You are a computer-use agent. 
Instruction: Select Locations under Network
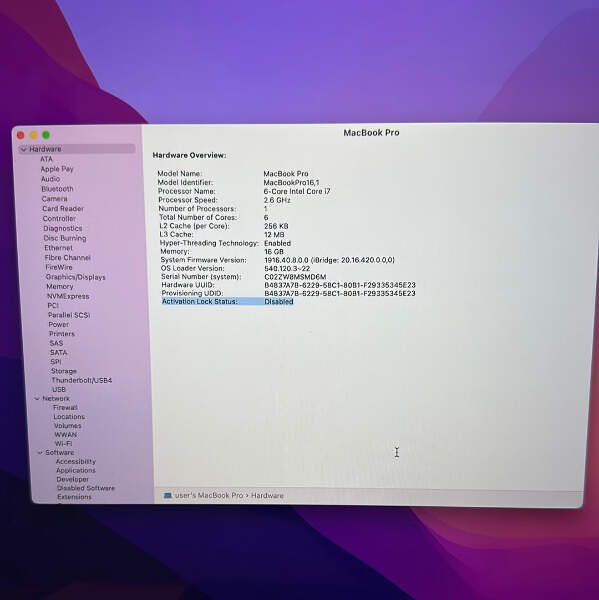[69, 417]
